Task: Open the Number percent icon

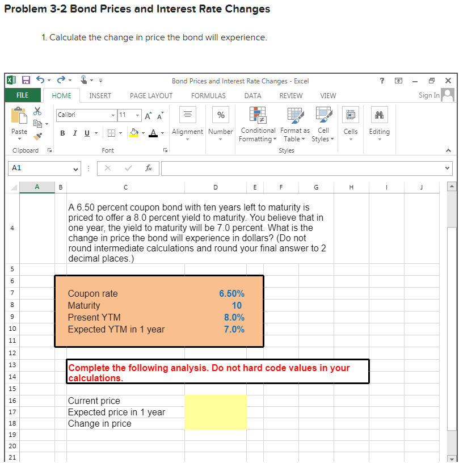Action: coord(221,115)
